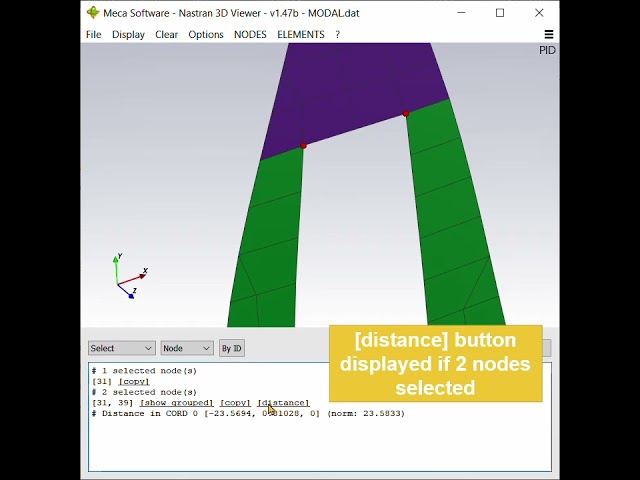Screen dimensions: 640x480
Task: Select the right red node marker
Action: pyautogui.click(x=406, y=113)
